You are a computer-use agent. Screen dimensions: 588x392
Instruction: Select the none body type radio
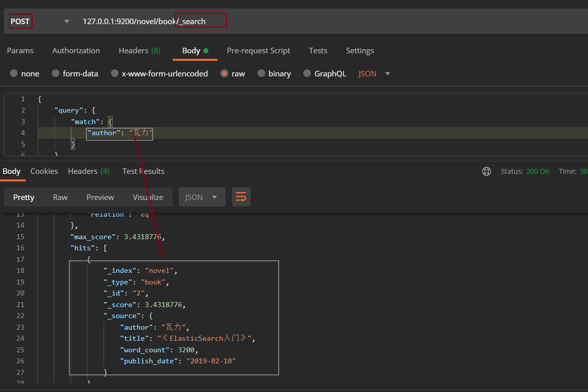tap(14, 73)
